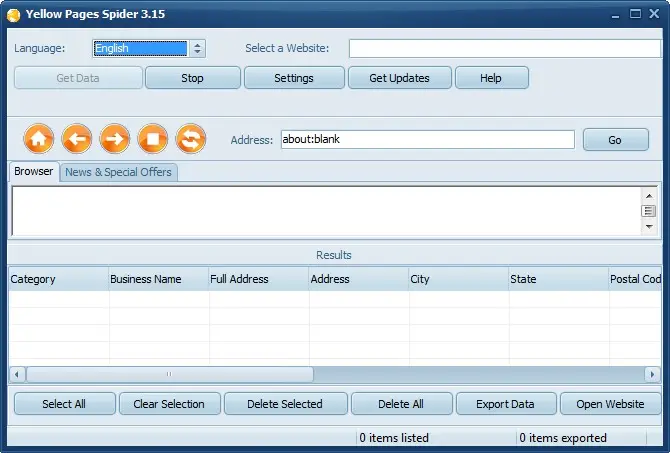The width and height of the screenshot is (670, 453).
Task: Open Settings
Action: coord(294,78)
